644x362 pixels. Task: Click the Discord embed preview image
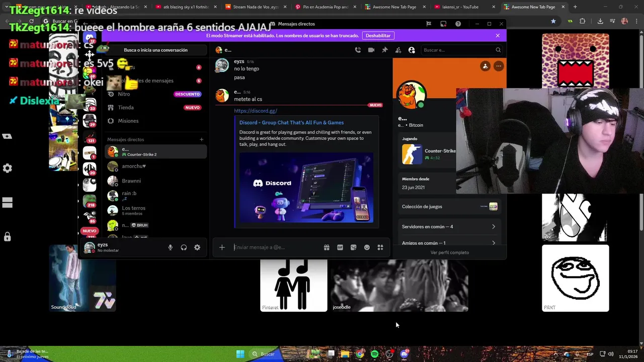pyautogui.click(x=306, y=188)
